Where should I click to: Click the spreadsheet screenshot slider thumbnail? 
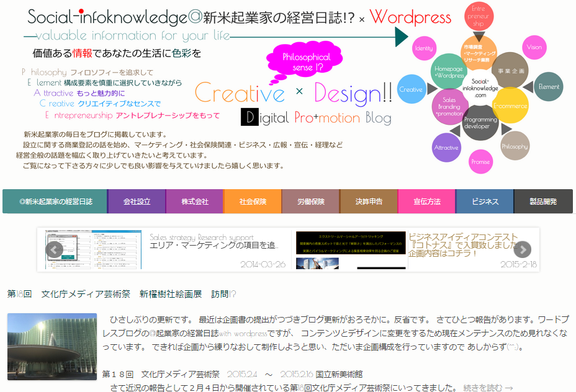click(x=93, y=249)
